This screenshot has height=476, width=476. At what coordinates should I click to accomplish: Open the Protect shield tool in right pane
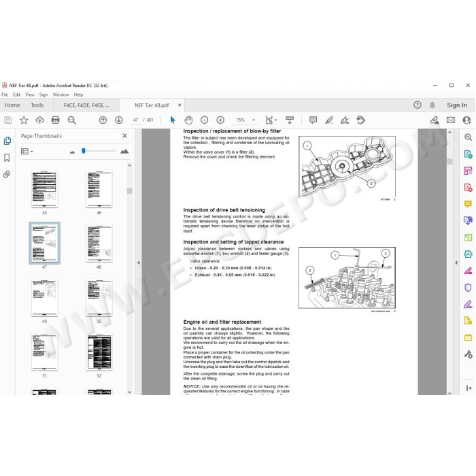[468, 287]
